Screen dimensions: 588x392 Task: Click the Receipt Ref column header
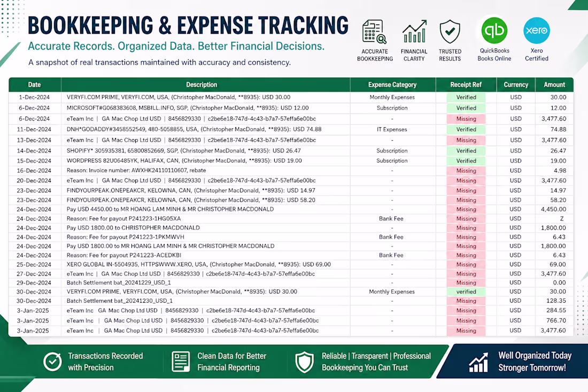466,85
